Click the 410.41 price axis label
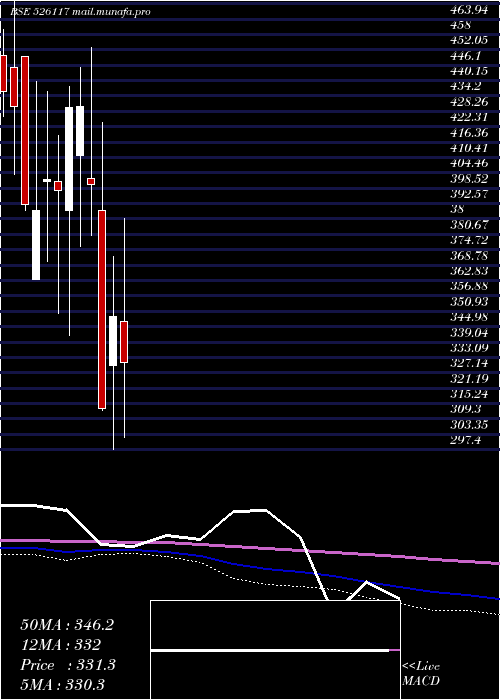 pos(469,148)
